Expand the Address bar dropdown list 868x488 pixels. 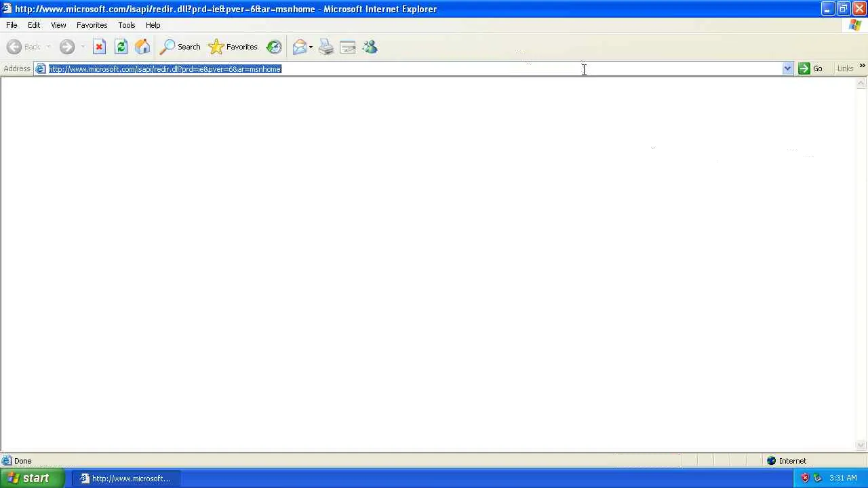point(787,69)
